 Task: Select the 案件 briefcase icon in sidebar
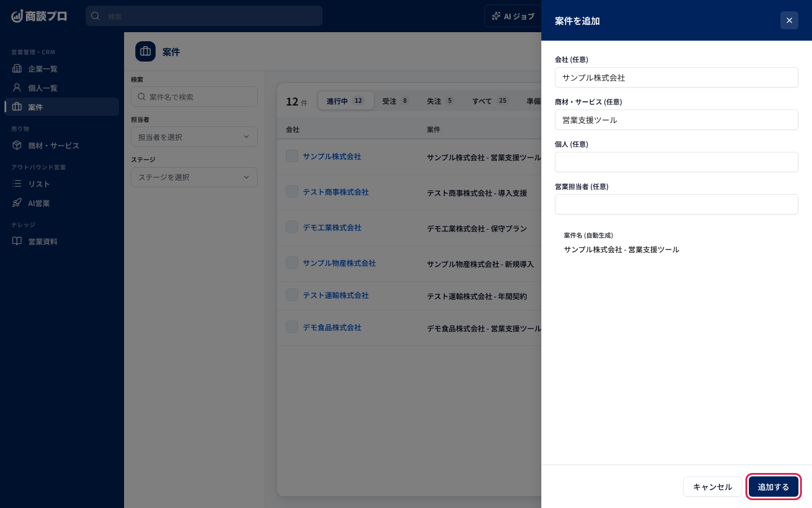(x=17, y=107)
